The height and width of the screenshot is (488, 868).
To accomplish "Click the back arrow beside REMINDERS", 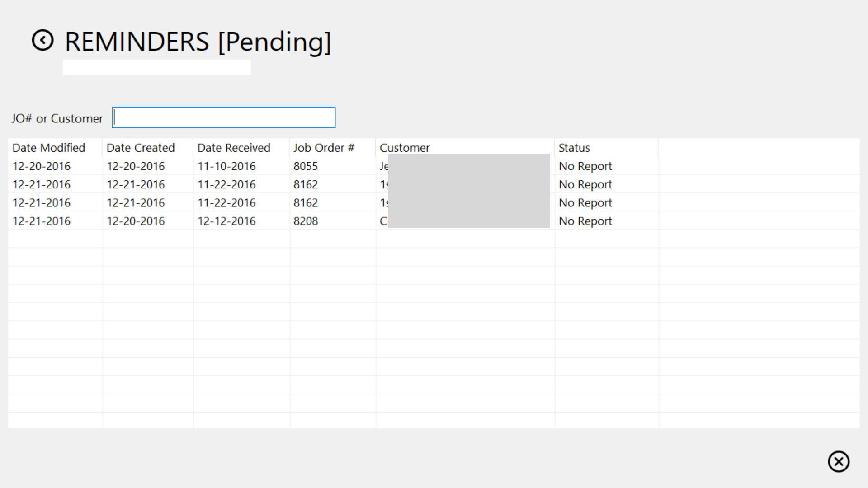I will [42, 41].
